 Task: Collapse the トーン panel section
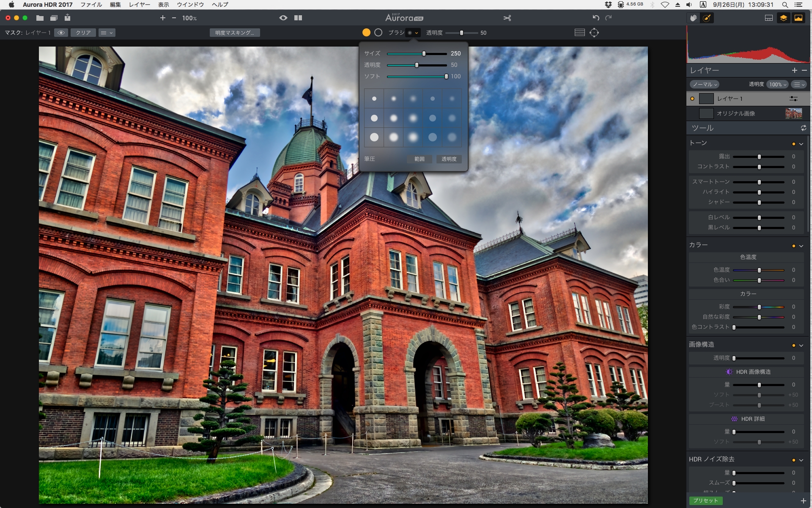[x=801, y=144]
